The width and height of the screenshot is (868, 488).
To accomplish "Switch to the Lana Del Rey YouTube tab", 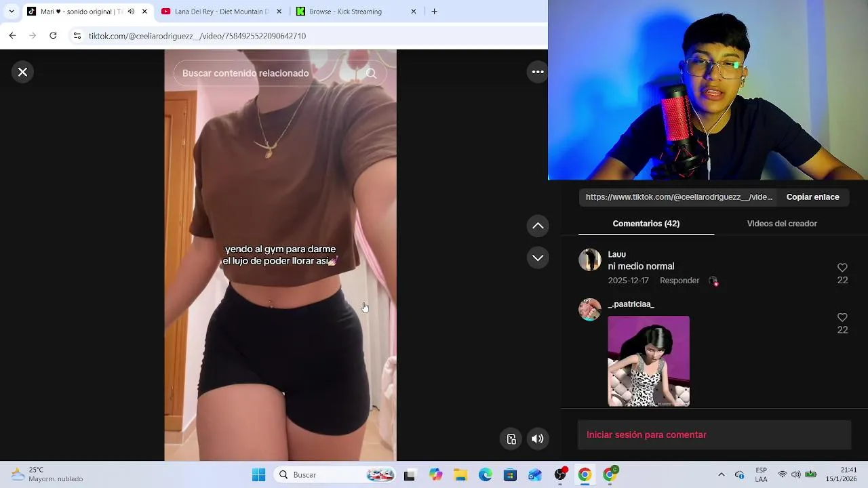I will 222,12.
